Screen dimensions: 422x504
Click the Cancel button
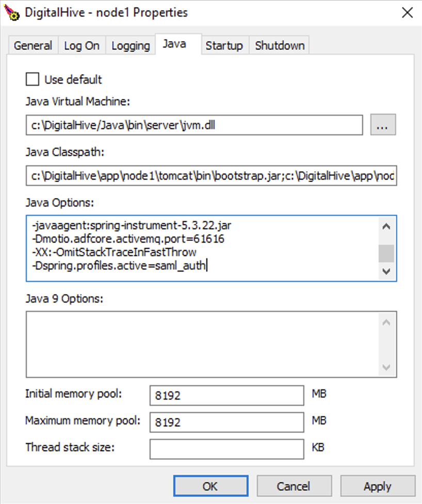[293, 486]
